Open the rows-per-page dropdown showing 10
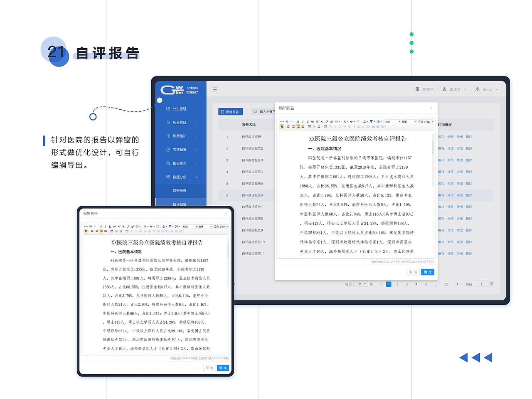Viewport: 532px width, 399px height. [361, 284]
